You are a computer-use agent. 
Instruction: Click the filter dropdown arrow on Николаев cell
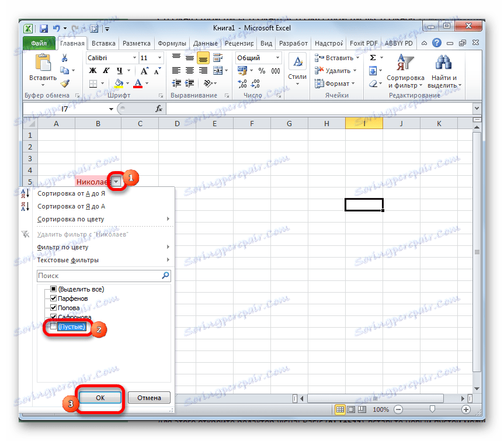116,182
